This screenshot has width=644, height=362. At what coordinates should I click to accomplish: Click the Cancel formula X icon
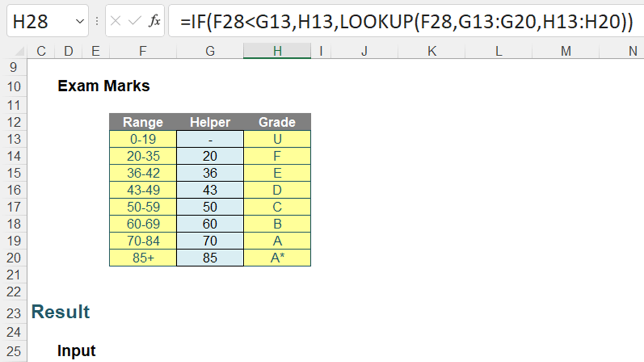116,21
